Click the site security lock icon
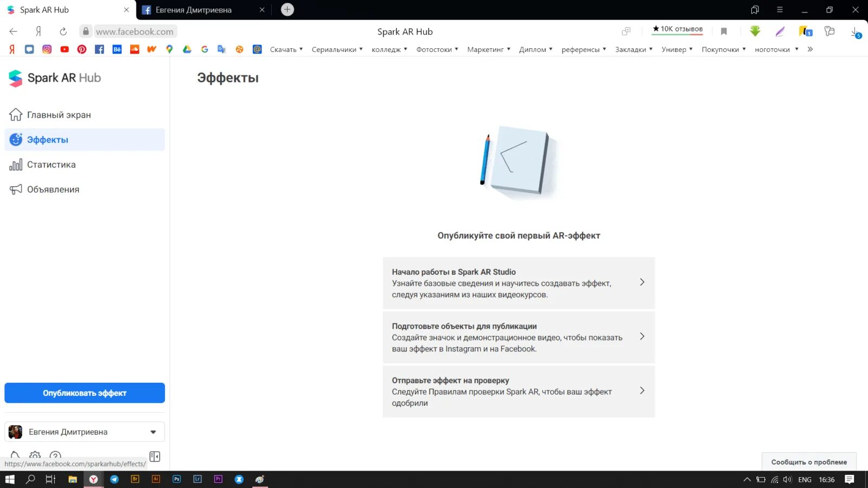The image size is (868, 488). click(x=86, y=31)
